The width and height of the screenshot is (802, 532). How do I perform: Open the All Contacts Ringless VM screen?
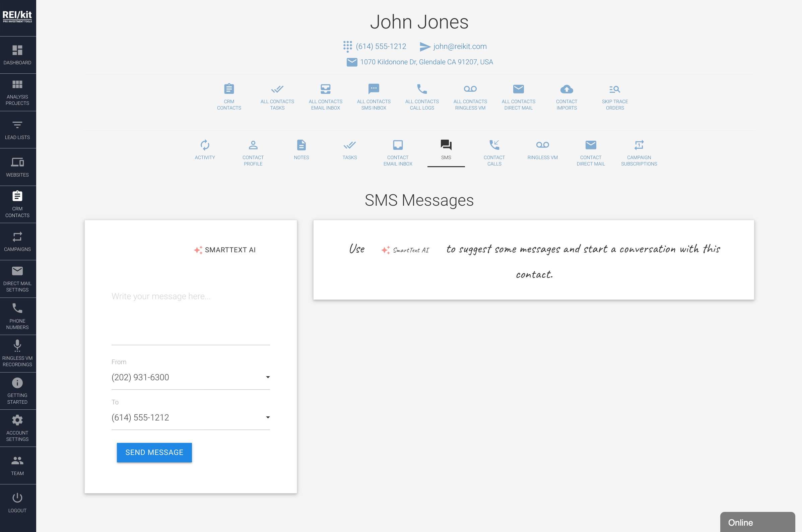click(x=471, y=97)
